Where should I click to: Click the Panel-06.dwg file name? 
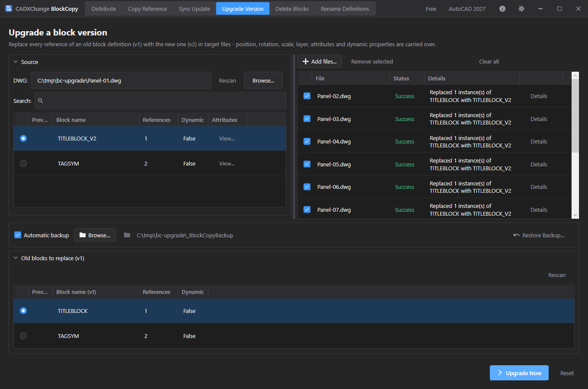[334, 187]
